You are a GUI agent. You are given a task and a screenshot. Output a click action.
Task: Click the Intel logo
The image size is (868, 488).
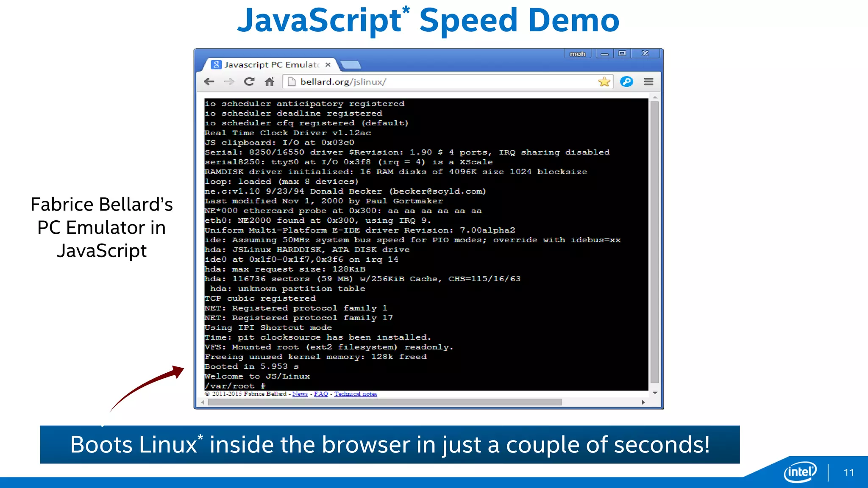(x=800, y=471)
